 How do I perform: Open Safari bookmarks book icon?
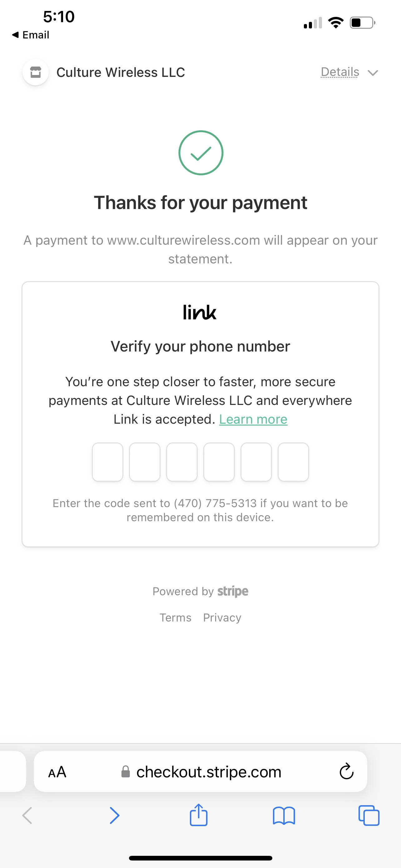pyautogui.click(x=284, y=816)
